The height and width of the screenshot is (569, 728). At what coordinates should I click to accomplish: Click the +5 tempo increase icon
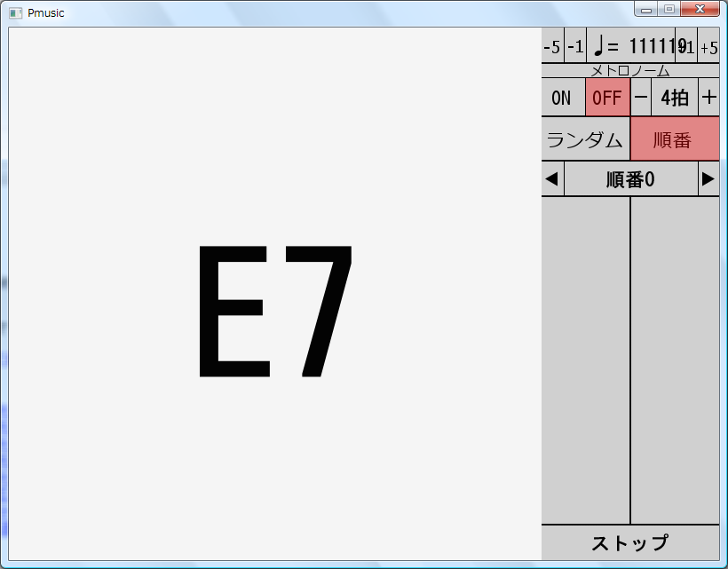tap(710, 47)
